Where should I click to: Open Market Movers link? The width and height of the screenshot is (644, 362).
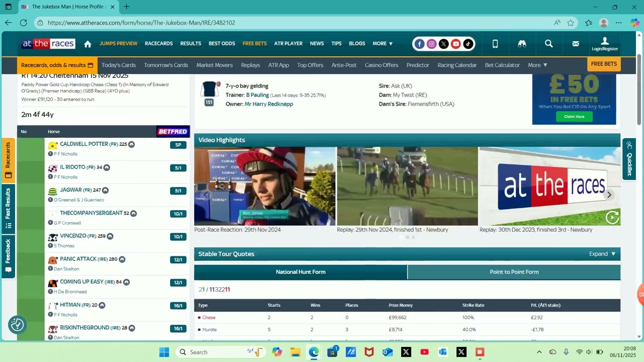(214, 65)
